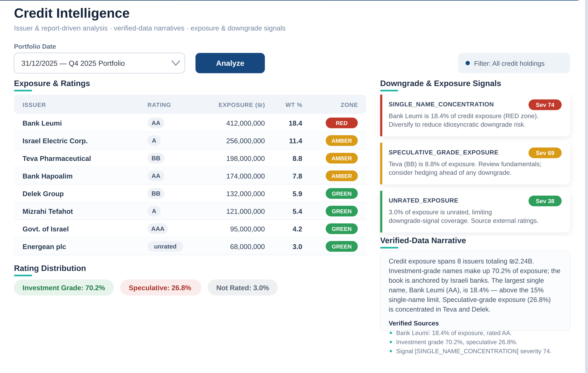Click the AMBER zone badge for Israel Electric
The width and height of the screenshot is (588, 373).
pos(341,141)
